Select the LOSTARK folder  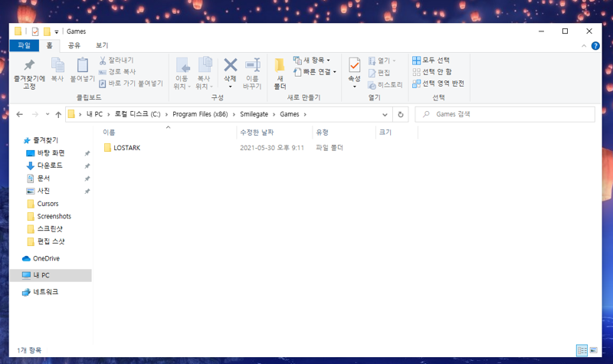coord(122,148)
